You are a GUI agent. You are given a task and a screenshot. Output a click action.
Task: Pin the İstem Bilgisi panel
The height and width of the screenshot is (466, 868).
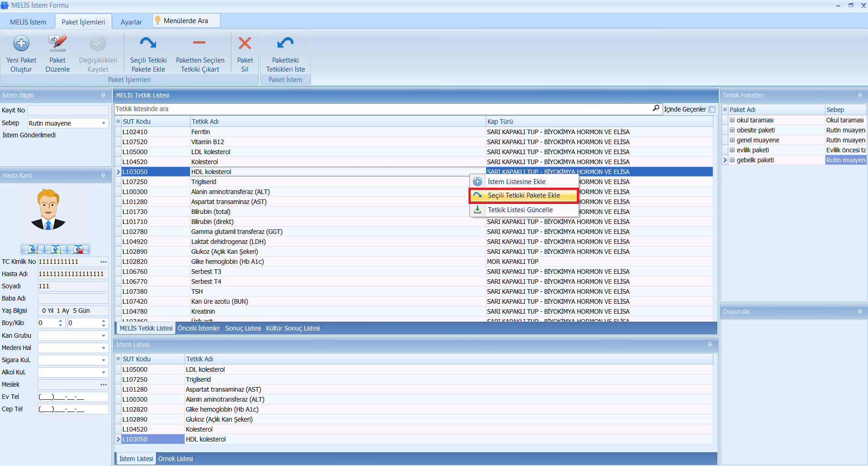coord(103,95)
